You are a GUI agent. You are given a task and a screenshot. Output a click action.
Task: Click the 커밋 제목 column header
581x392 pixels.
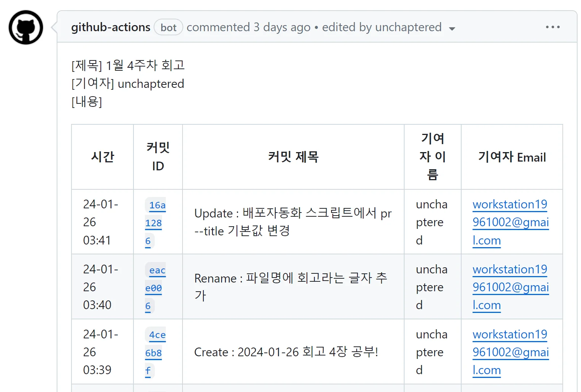pos(293,157)
